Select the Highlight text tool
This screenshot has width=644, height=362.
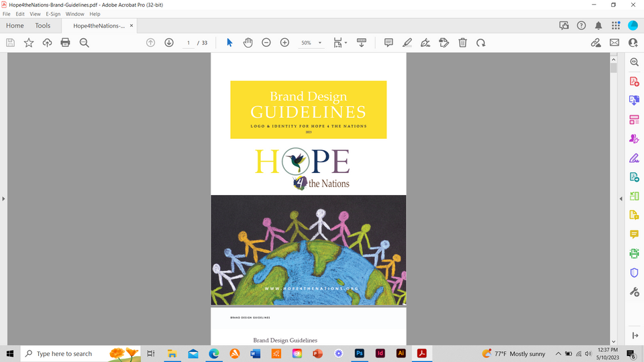tap(407, 43)
